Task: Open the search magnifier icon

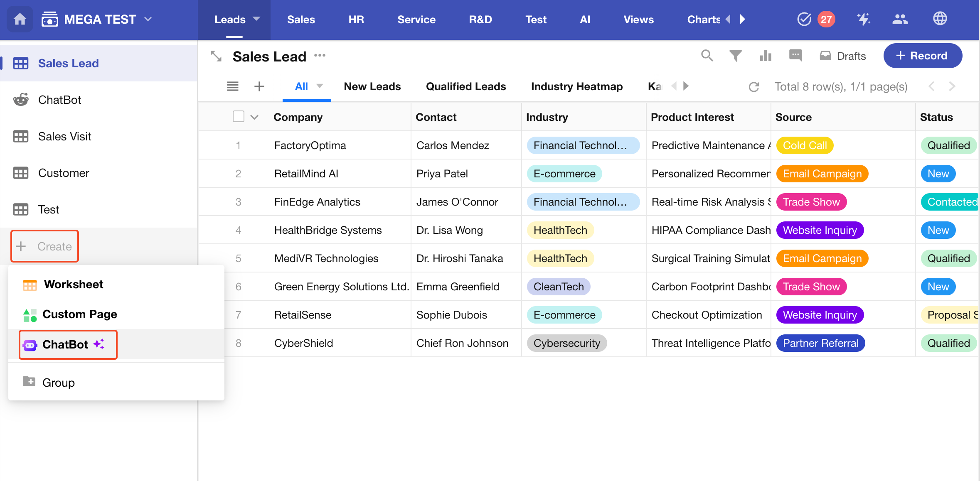Action: pos(707,56)
